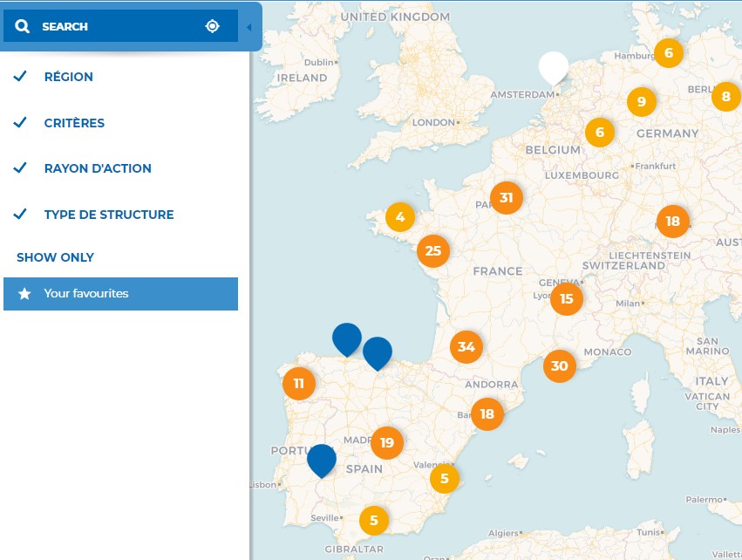The image size is (742, 560).
Task: Click the favourites star icon
Action: [x=24, y=294]
